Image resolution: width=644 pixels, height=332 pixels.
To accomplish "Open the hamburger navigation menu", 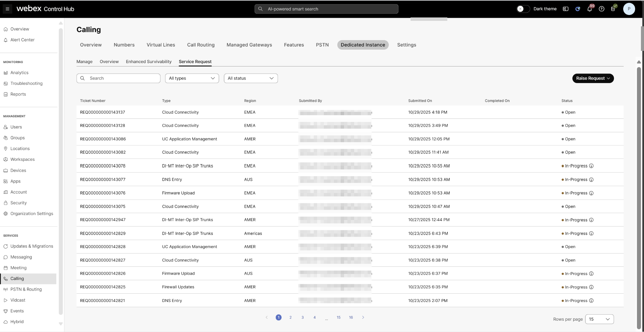I will click(x=7, y=9).
